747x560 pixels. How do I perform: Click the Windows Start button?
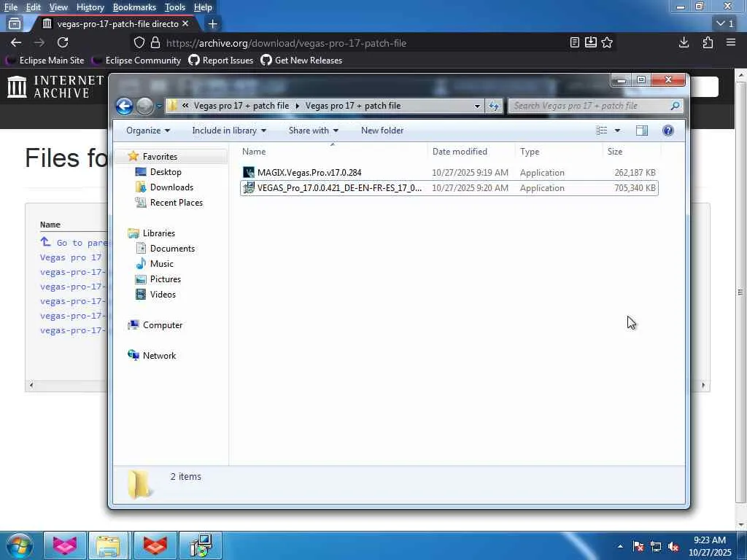(x=20, y=545)
